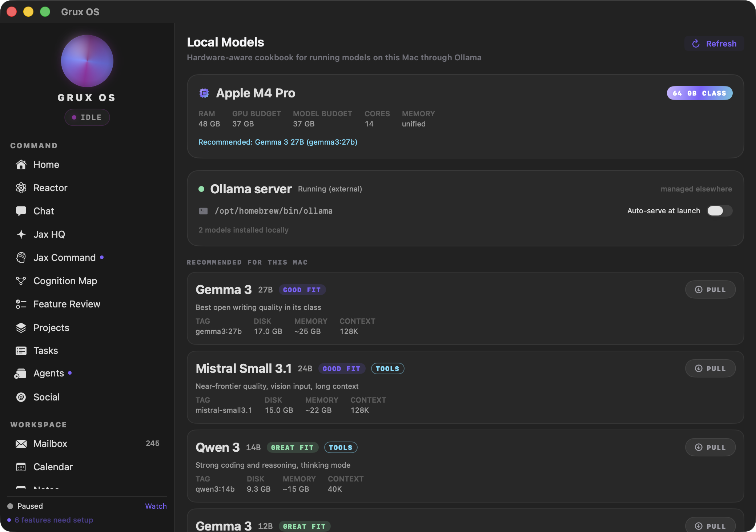Click download icon in Qwen 3 Pull

click(x=699, y=447)
